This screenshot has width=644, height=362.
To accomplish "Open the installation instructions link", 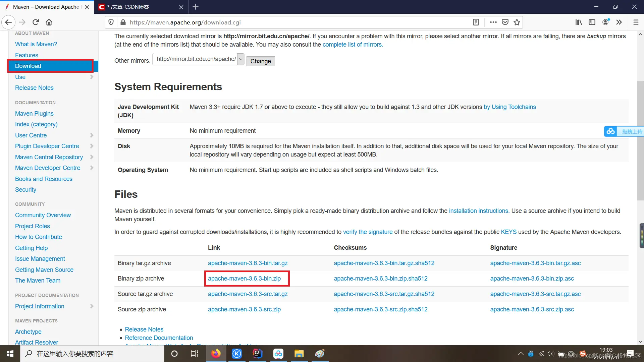I will pyautogui.click(x=479, y=211).
